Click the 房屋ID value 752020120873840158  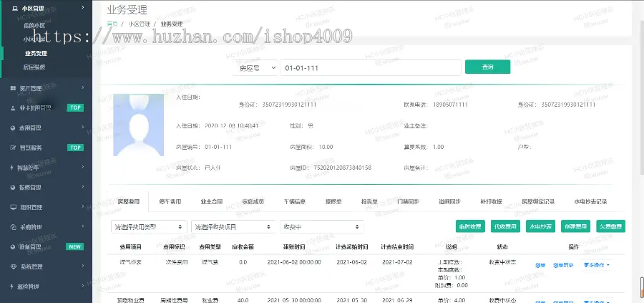tap(342, 168)
